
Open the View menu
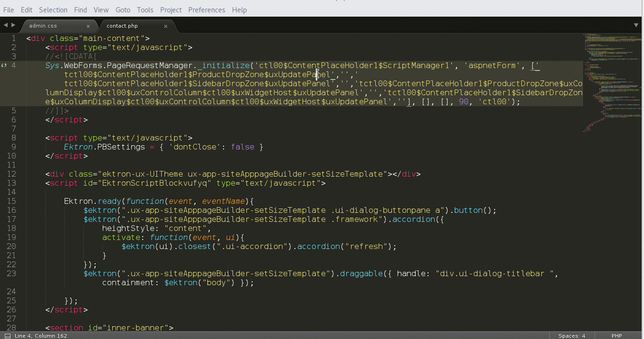[101, 10]
